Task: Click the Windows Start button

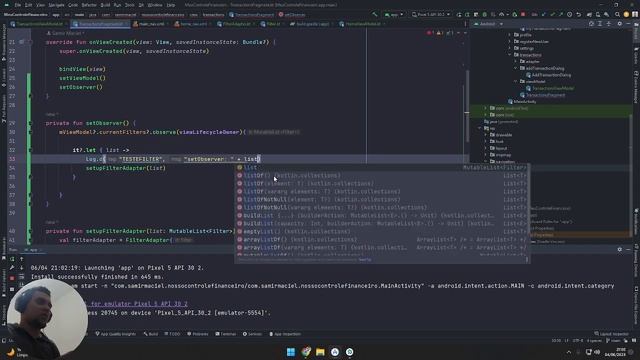Action: coord(291,352)
